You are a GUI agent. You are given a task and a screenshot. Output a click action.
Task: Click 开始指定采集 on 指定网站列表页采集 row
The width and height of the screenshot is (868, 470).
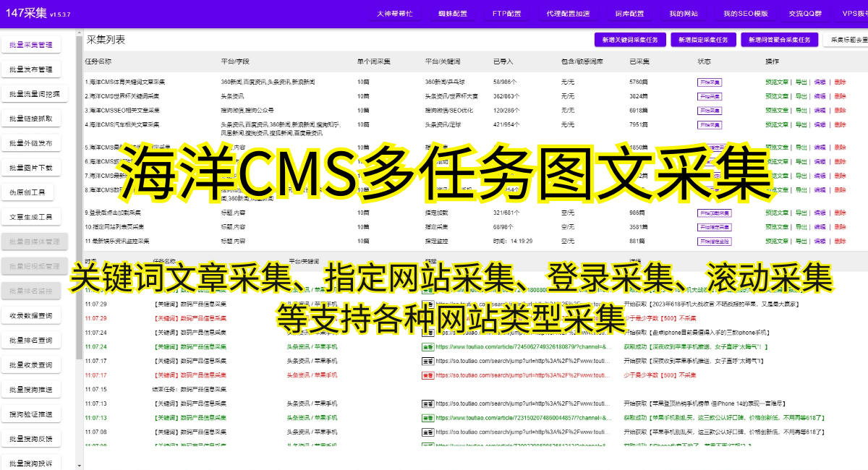click(715, 226)
